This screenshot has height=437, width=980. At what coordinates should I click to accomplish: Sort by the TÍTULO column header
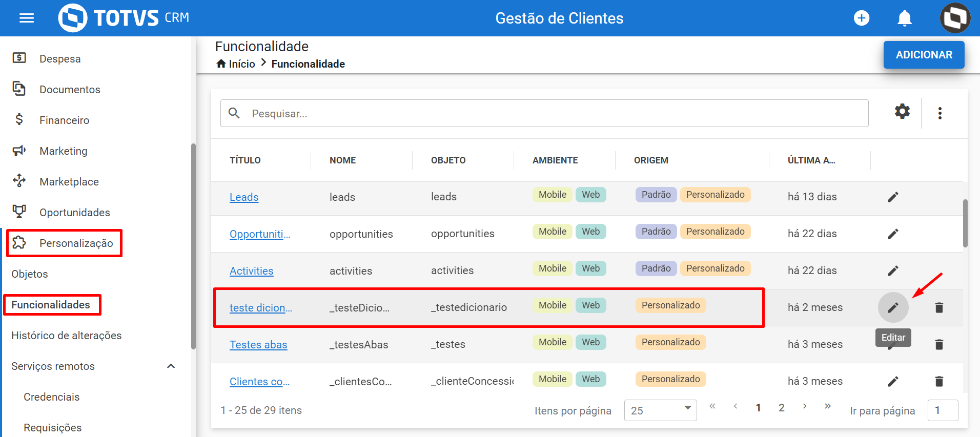(x=245, y=160)
